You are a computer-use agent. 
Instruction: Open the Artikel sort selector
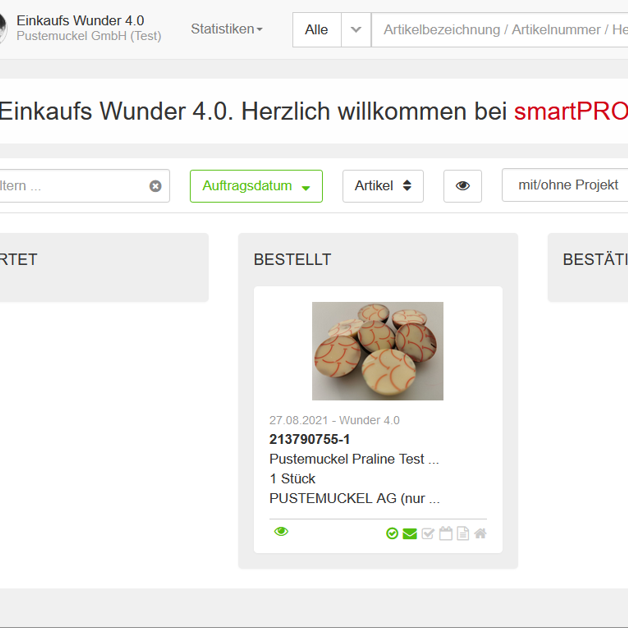383,186
